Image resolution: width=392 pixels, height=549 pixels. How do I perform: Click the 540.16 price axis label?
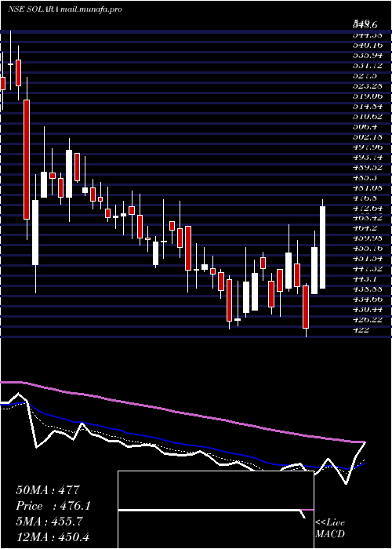(x=368, y=45)
